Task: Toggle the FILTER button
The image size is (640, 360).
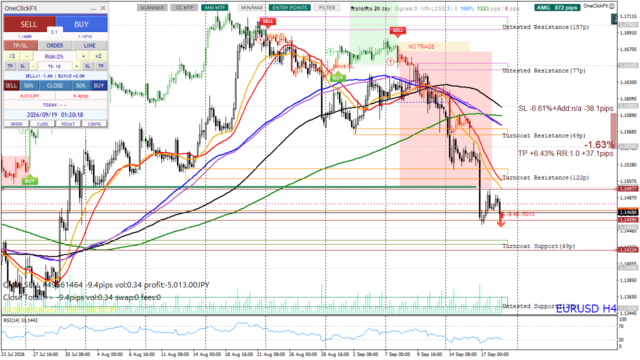Action: (327, 8)
